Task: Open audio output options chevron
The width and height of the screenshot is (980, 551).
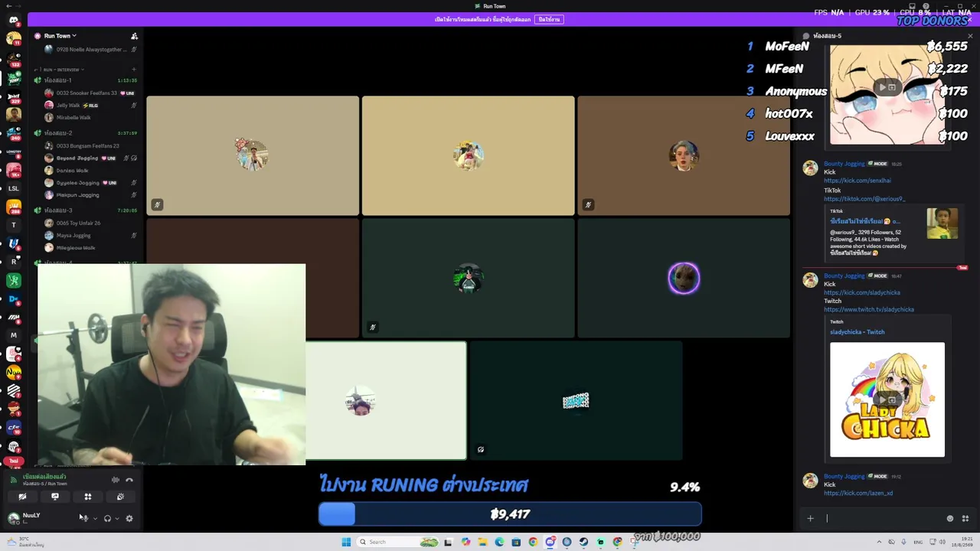Action: click(x=117, y=519)
